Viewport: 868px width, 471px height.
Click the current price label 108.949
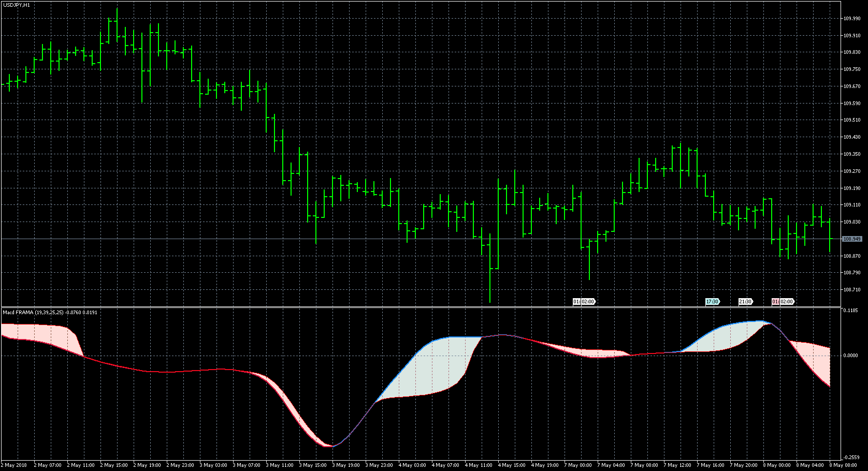point(852,239)
